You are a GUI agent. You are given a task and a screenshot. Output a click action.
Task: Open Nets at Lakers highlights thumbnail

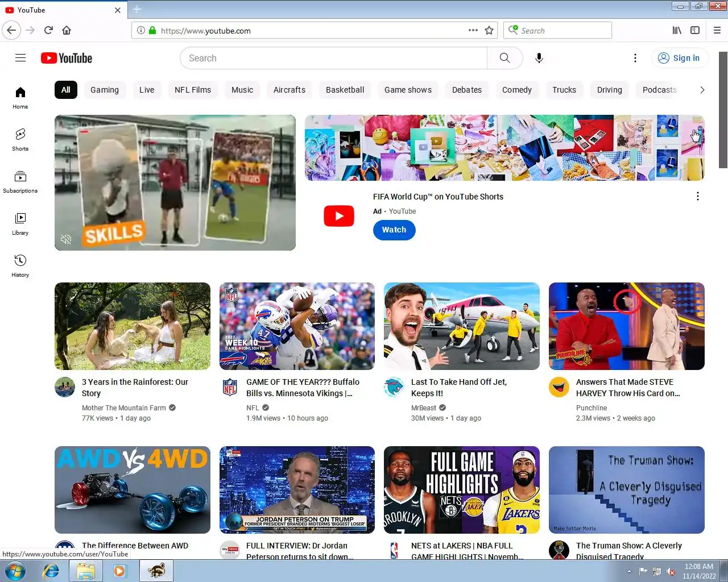pos(462,490)
